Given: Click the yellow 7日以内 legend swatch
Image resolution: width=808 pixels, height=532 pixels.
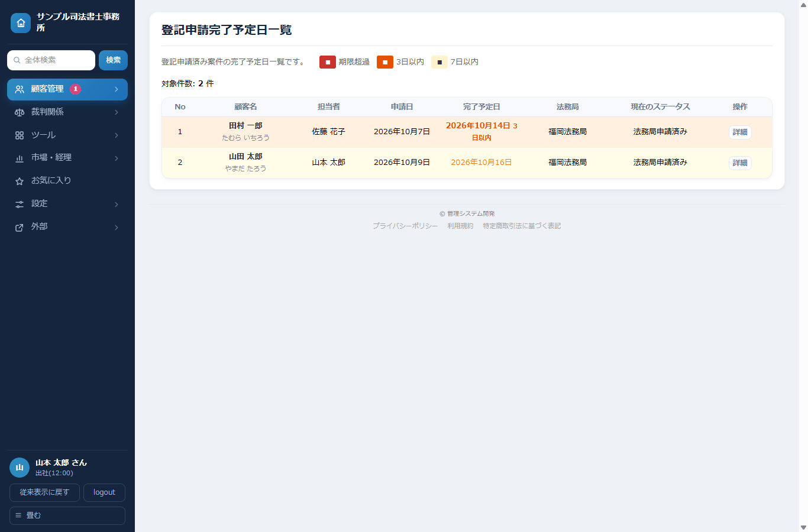Looking at the screenshot, I should pyautogui.click(x=439, y=62).
